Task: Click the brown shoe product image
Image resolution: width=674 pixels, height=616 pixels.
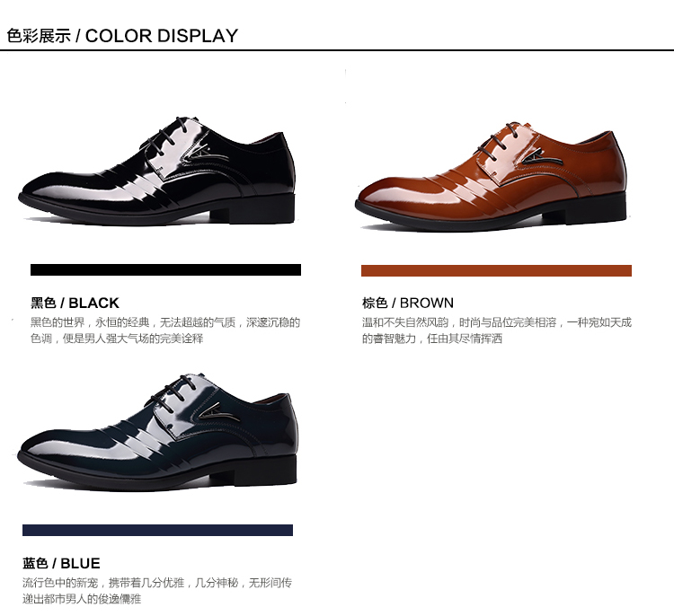Action: pos(491,176)
